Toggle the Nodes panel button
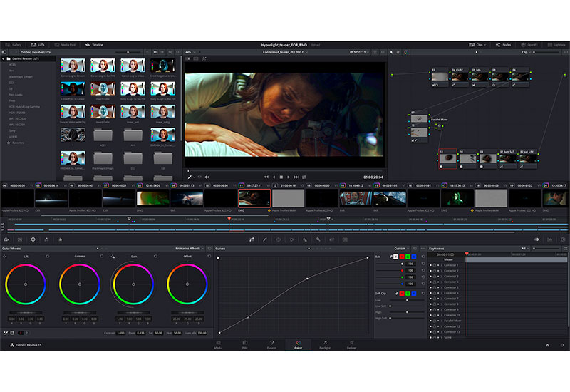The height and width of the screenshot is (392, 570). tap(504, 45)
